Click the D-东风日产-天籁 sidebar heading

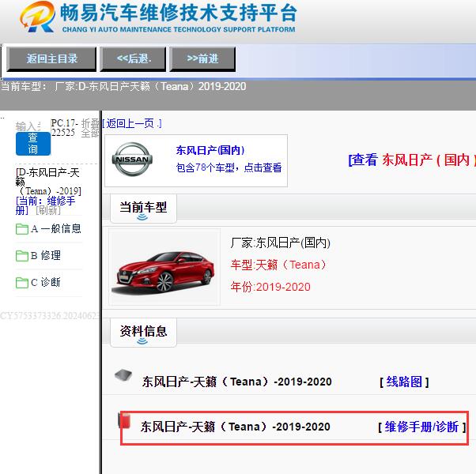(x=48, y=182)
